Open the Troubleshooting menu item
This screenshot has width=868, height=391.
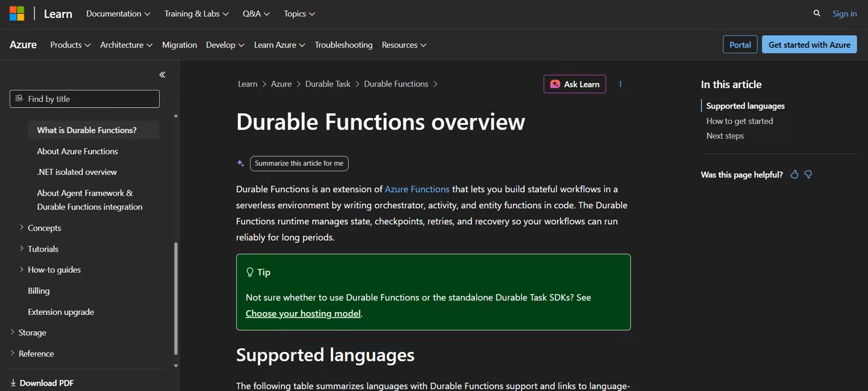tap(344, 45)
